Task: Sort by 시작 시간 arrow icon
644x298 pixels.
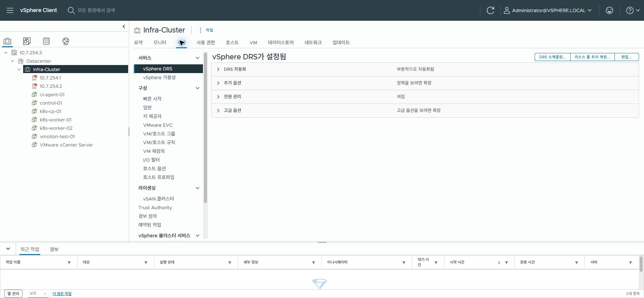Action: (x=499, y=262)
